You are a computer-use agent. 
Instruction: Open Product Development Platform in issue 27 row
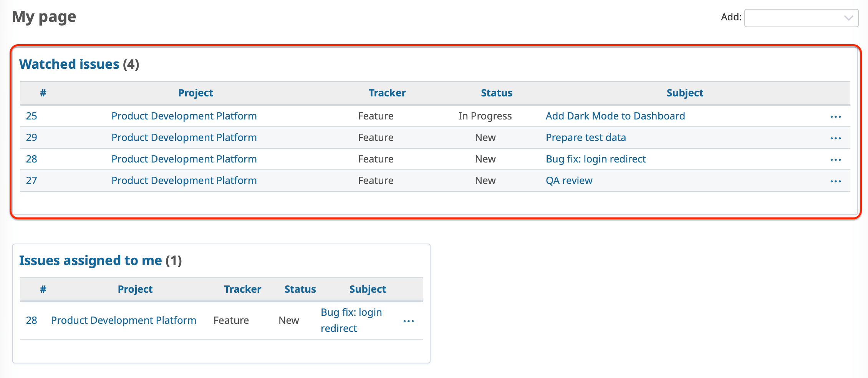pyautogui.click(x=184, y=181)
